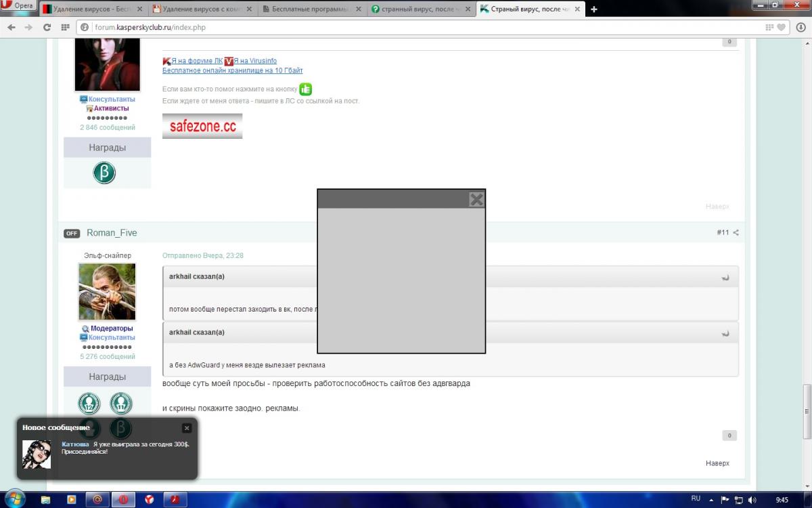
Task: Click the 9:45 taskbar clock
Action: tap(782, 500)
